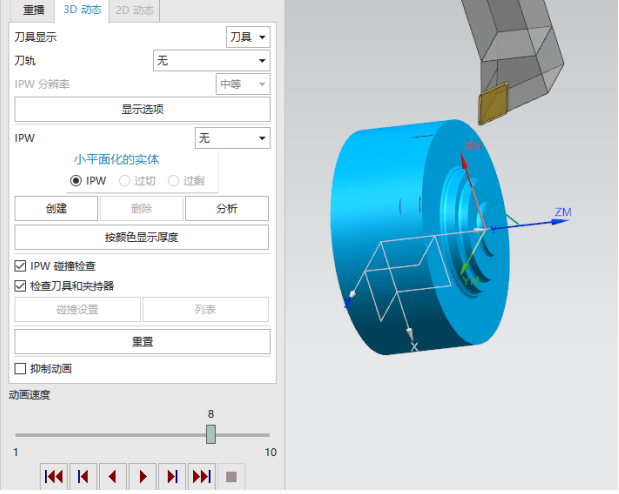
Task: Click the 按颜色显示厚度 button
Action: coord(142,237)
